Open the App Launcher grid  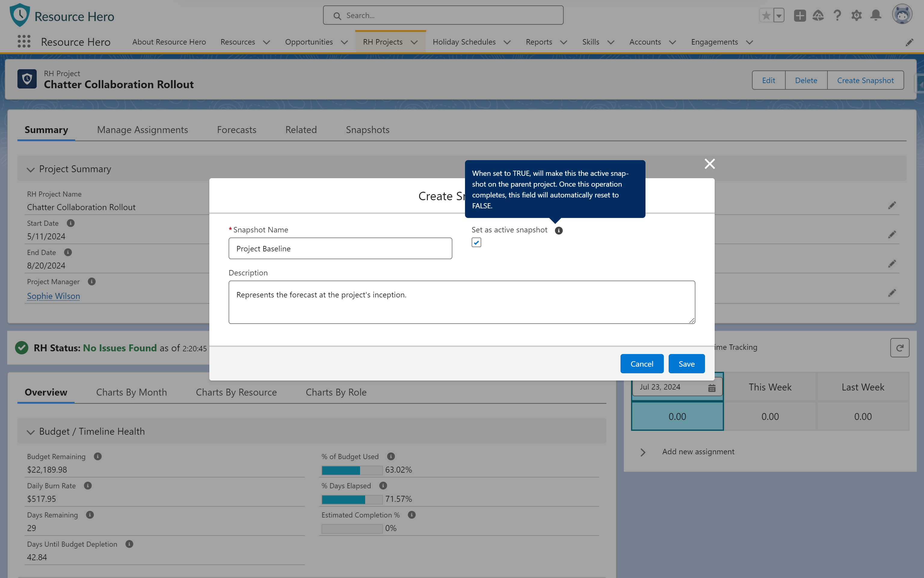[24, 41]
